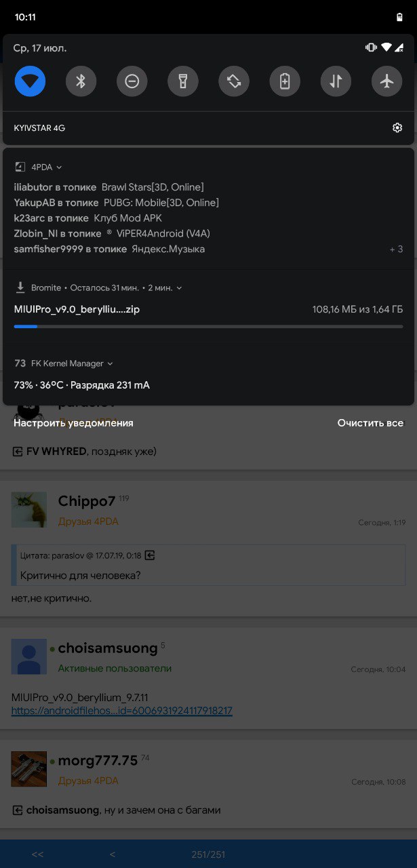Go to first page with << button

38,854
